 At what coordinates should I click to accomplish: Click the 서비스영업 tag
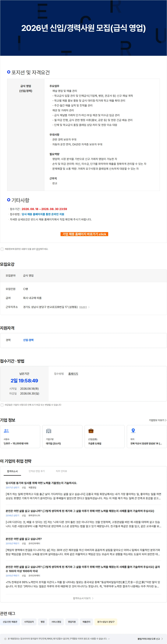click(x=56, y=622)
